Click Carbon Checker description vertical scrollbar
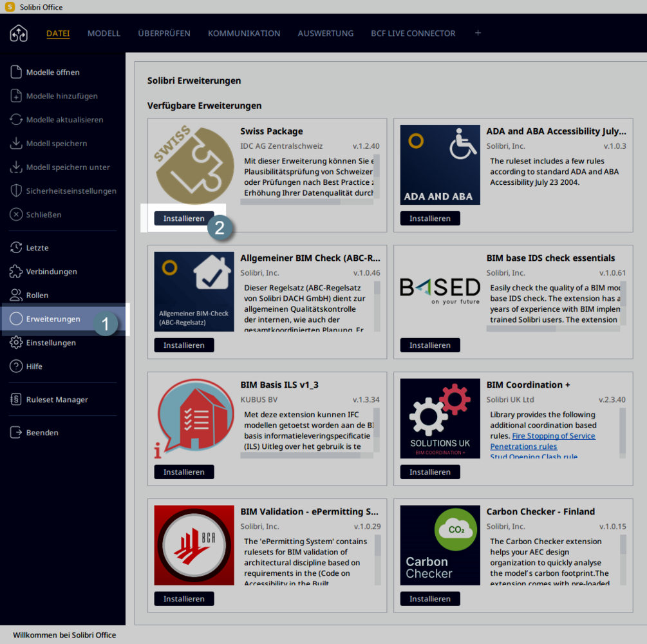Screen dimensions: 647x644 coord(623,560)
